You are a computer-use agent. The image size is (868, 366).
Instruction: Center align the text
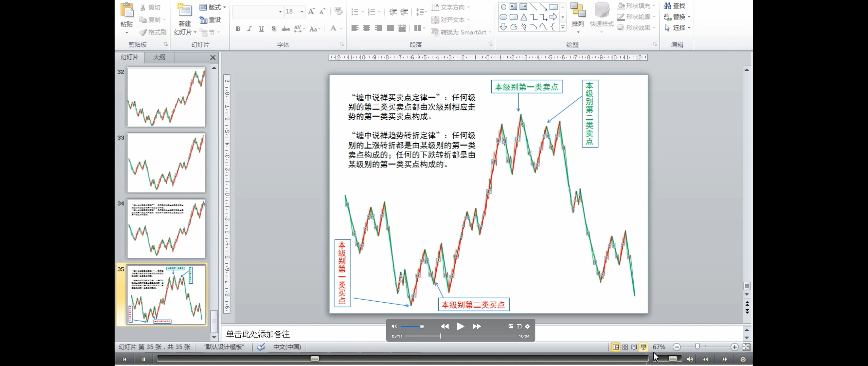pyautogui.click(x=366, y=28)
